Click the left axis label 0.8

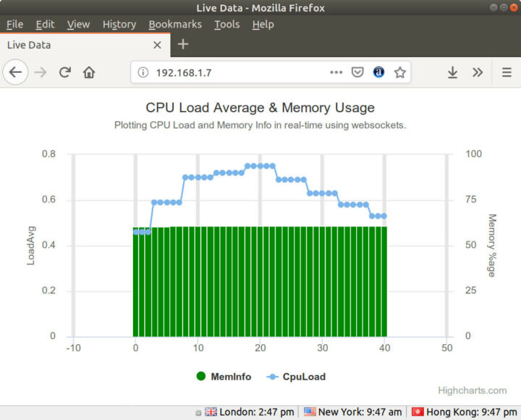49,154
